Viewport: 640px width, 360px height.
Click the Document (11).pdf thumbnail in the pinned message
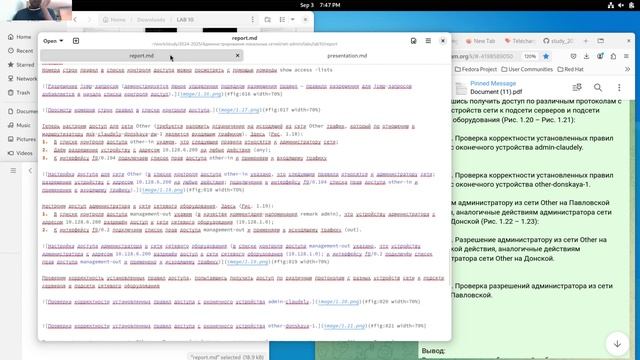click(x=461, y=88)
